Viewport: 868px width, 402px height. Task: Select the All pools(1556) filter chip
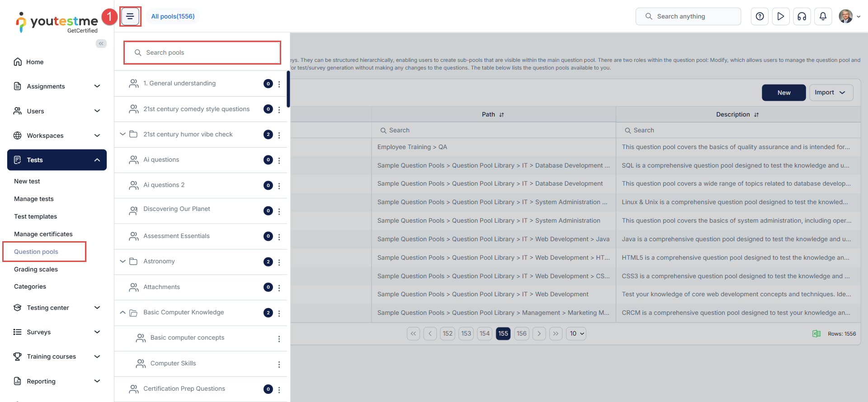(x=173, y=16)
